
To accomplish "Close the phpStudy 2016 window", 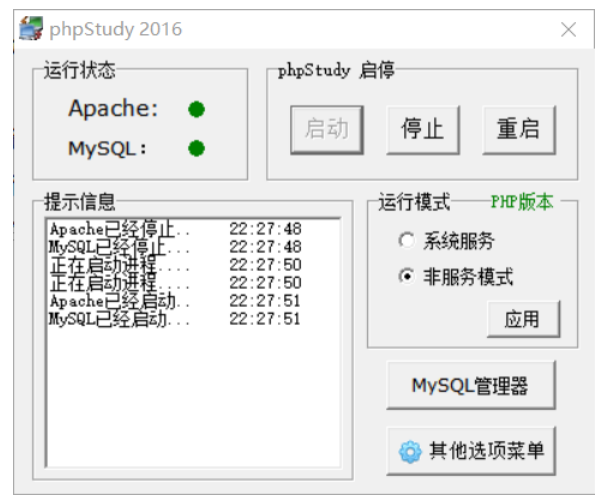I will tap(568, 30).
